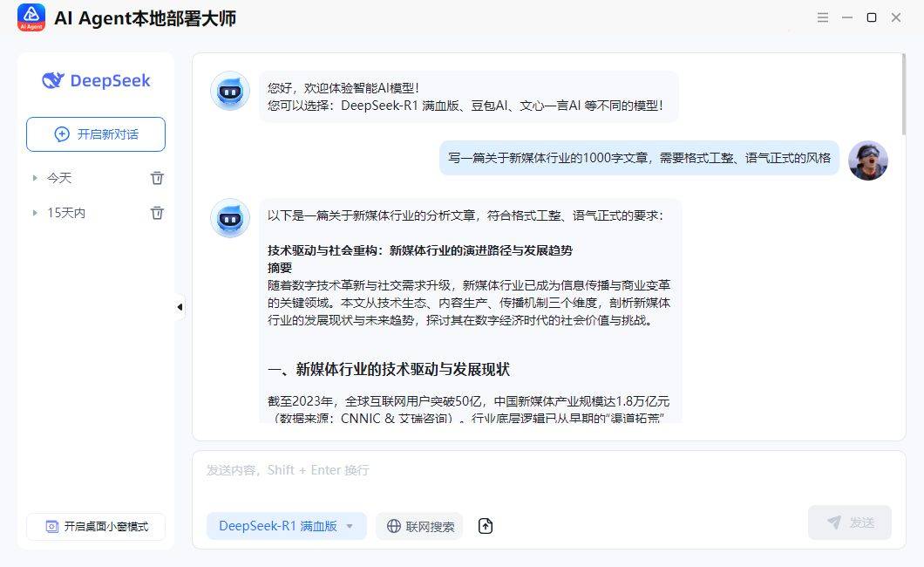Open the hamburger menu in title bar
The width and height of the screenshot is (924, 567).
(x=823, y=17)
